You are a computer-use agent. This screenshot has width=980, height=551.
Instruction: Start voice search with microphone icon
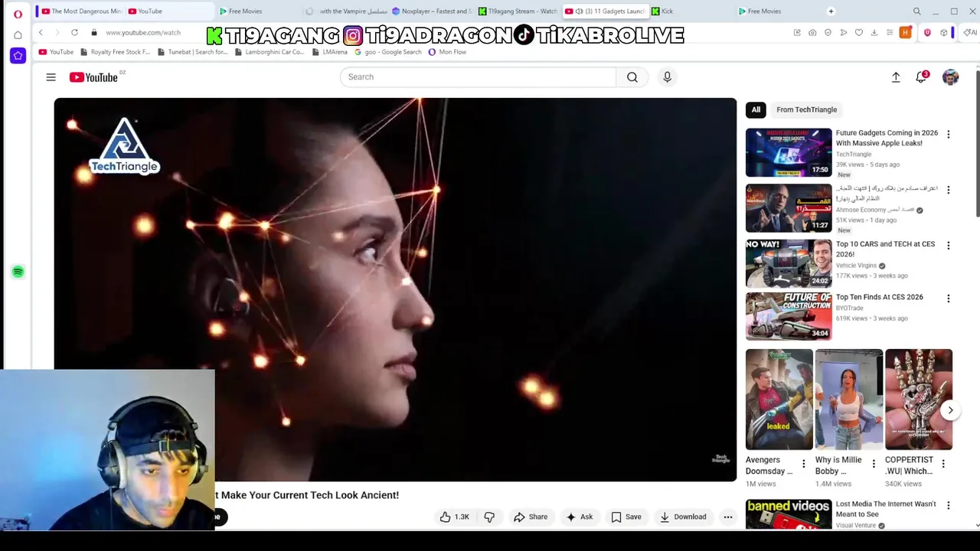coord(667,77)
